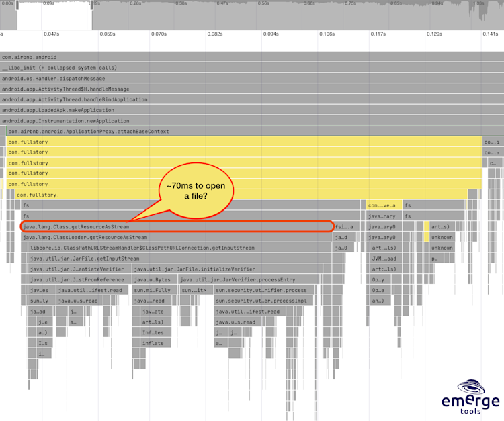Select the art…s) frame
Image resolution: width=504 pixels, height=421 pixels.
click(442, 227)
